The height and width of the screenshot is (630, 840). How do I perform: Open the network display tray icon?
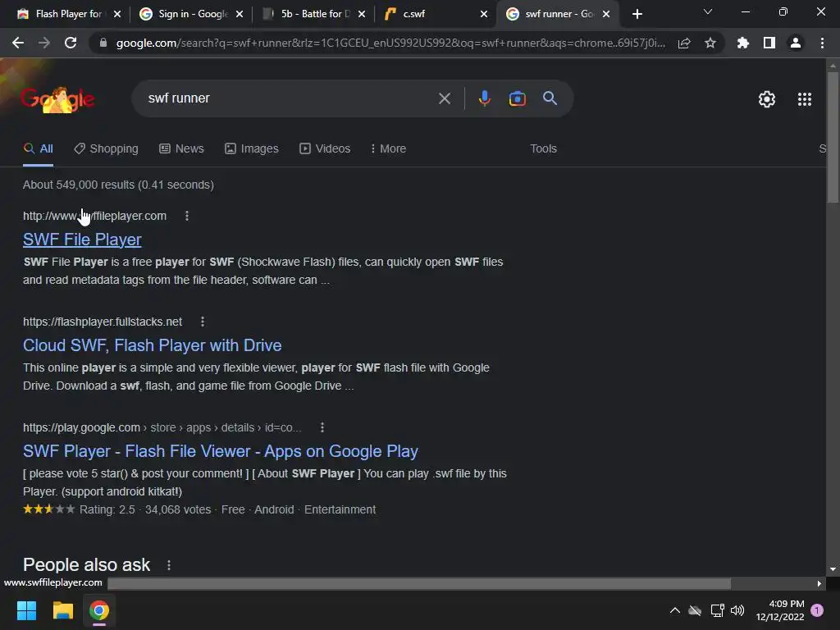coord(717,610)
